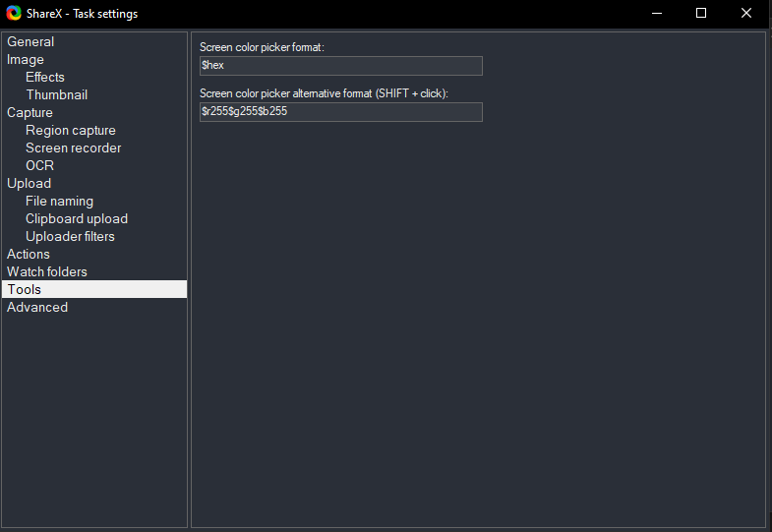Select the Upload category
This screenshot has height=532, width=772.
click(x=30, y=184)
